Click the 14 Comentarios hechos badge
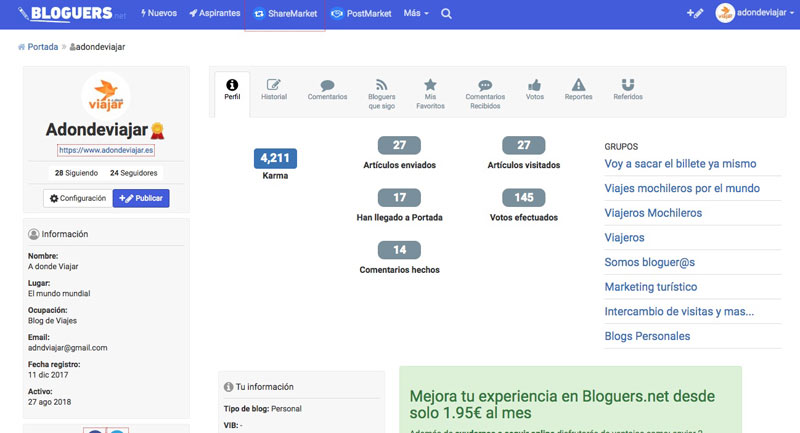Screen dimensions: 800x433 point(399,250)
